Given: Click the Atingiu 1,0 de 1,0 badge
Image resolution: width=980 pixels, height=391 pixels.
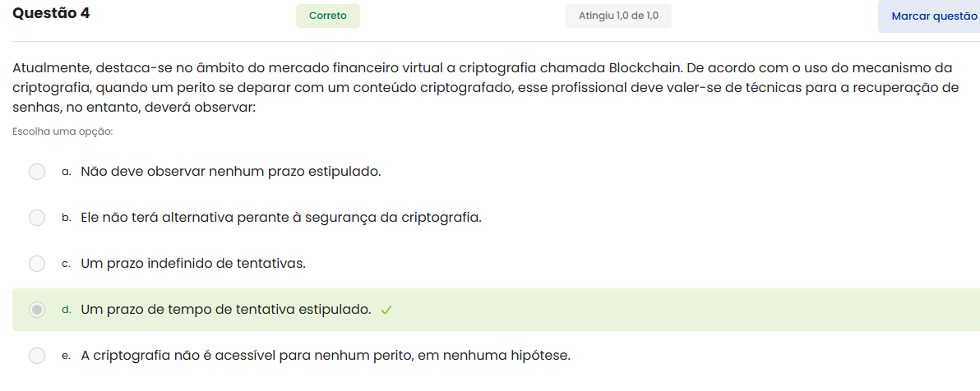Looking at the screenshot, I should pos(618,16).
